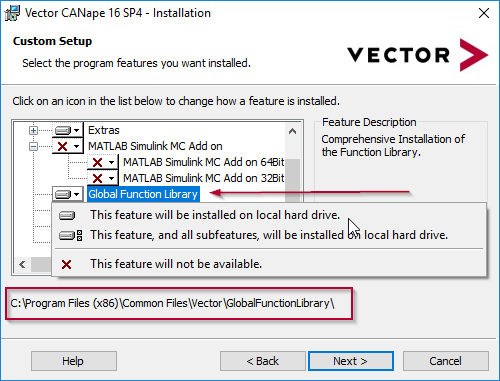Screen dimensions: 500x381
Task: Click the Help button
Action: tap(74, 361)
